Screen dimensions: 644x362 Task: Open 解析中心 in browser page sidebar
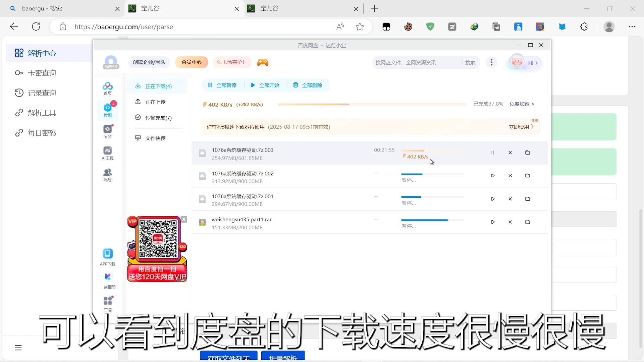click(x=49, y=53)
